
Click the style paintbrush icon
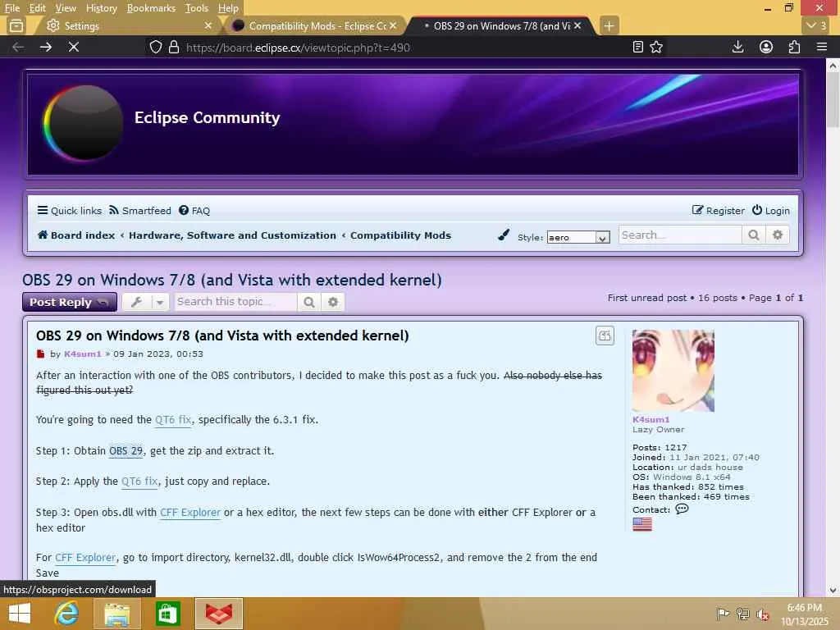(504, 235)
